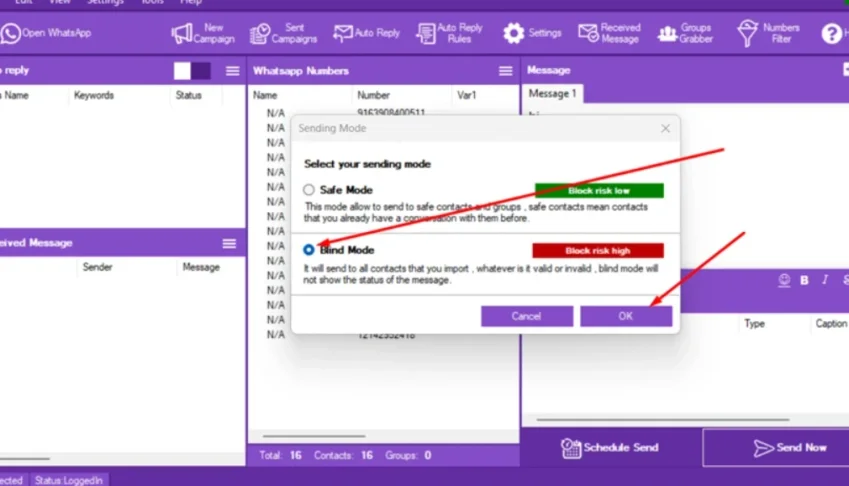Image resolution: width=849 pixels, height=486 pixels.
Task: Open Received Message from toolbar
Action: pos(609,33)
